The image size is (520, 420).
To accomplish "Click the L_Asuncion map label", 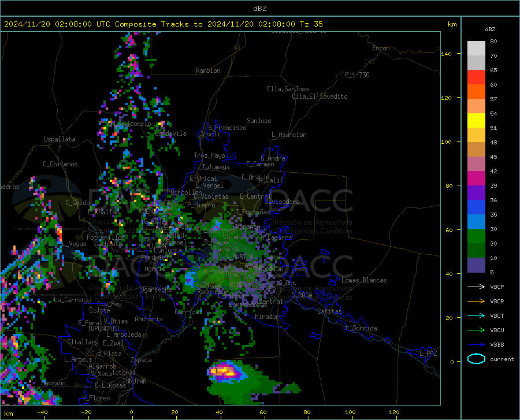I will (289, 135).
